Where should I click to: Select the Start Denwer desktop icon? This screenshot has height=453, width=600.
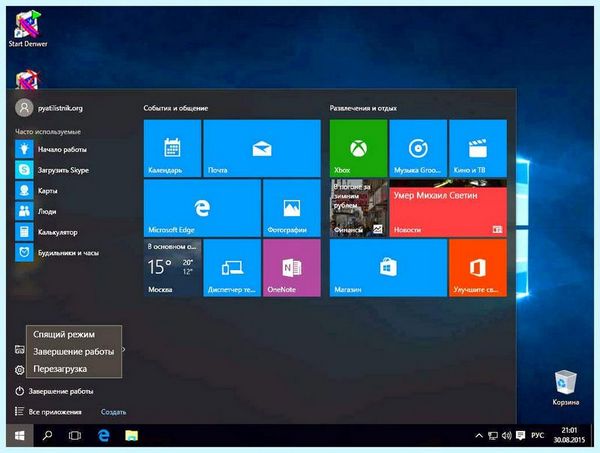(x=28, y=29)
